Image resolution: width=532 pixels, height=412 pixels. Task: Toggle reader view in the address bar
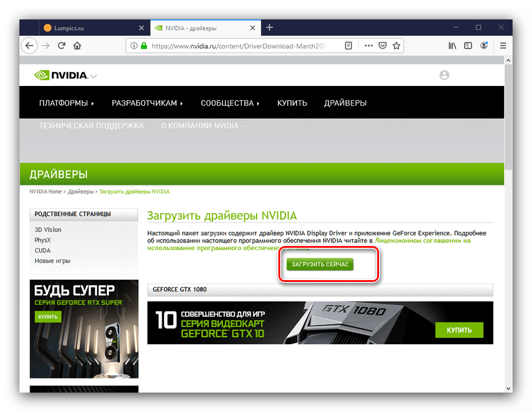348,45
